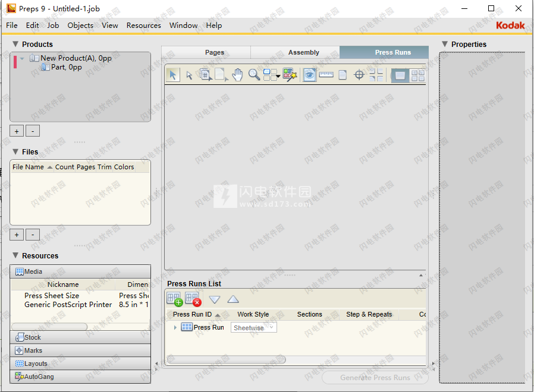Choose the white arrow direct-select tool
This screenshot has width=534, height=392.
coord(189,75)
